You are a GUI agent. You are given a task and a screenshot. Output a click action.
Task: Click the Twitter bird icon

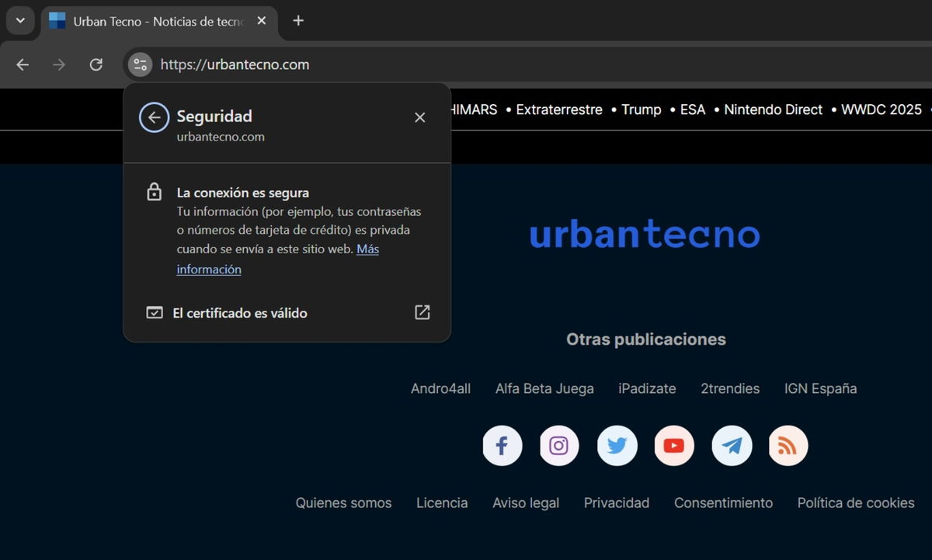click(617, 445)
